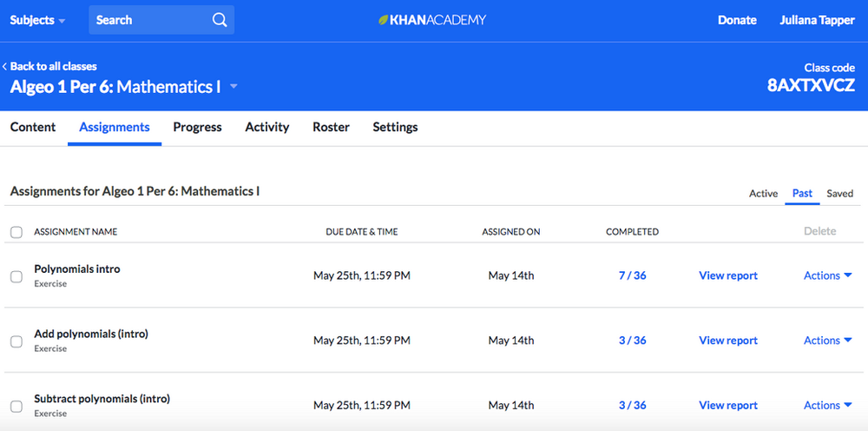Show Saved assignments filter

click(x=839, y=194)
